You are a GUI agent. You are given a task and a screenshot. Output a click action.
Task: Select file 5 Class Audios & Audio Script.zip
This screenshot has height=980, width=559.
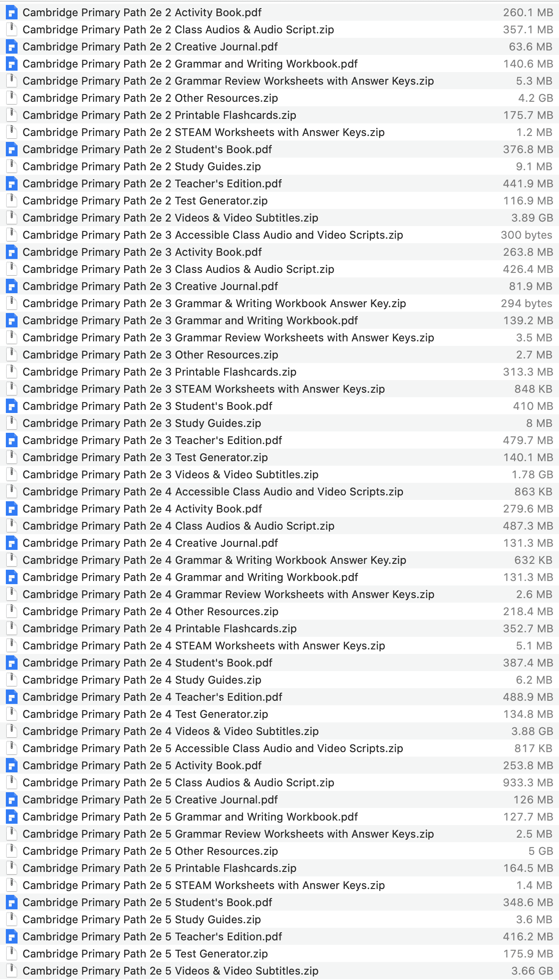[x=279, y=783]
